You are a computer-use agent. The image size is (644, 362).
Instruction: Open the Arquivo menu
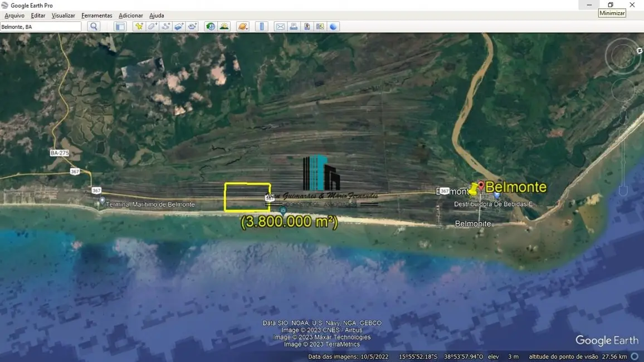(x=14, y=16)
